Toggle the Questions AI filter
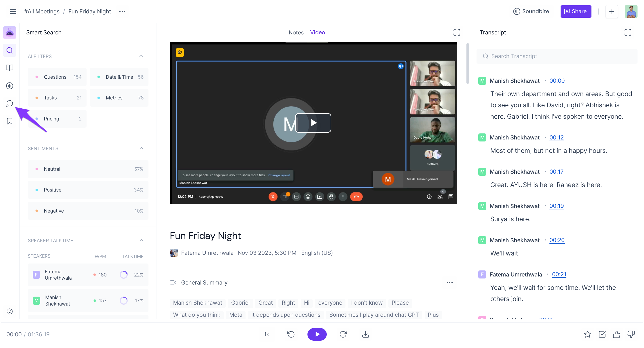 [57, 77]
